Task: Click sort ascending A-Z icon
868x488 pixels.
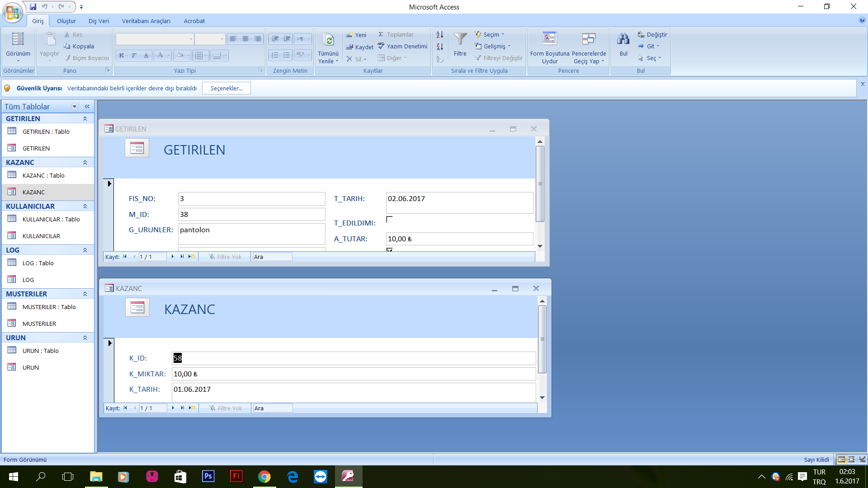Action: [x=439, y=35]
